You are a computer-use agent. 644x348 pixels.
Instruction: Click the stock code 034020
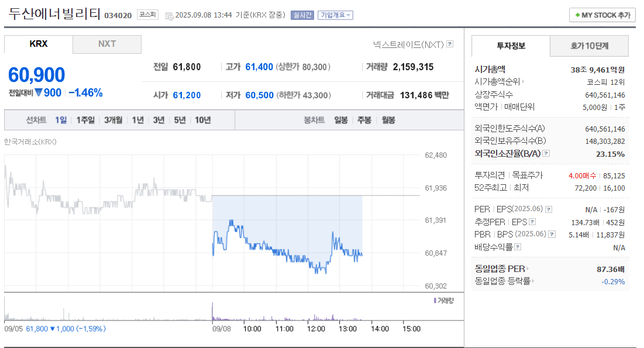tap(118, 16)
